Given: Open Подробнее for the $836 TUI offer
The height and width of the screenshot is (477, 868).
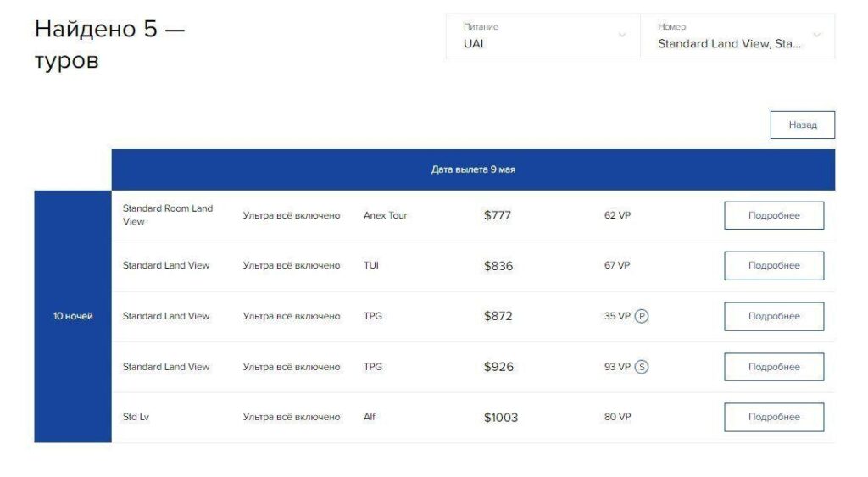Looking at the screenshot, I should pos(774,266).
